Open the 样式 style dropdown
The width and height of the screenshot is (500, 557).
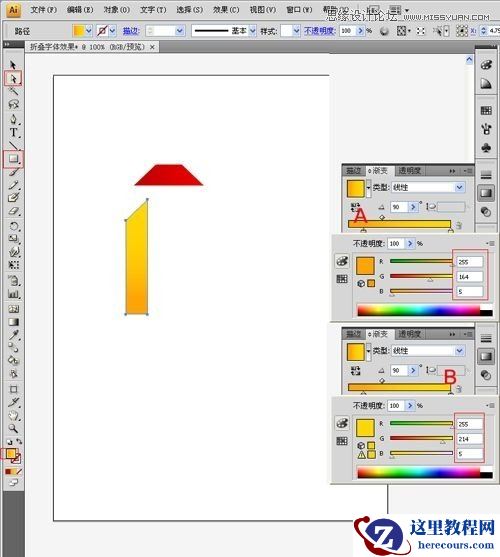click(x=297, y=31)
